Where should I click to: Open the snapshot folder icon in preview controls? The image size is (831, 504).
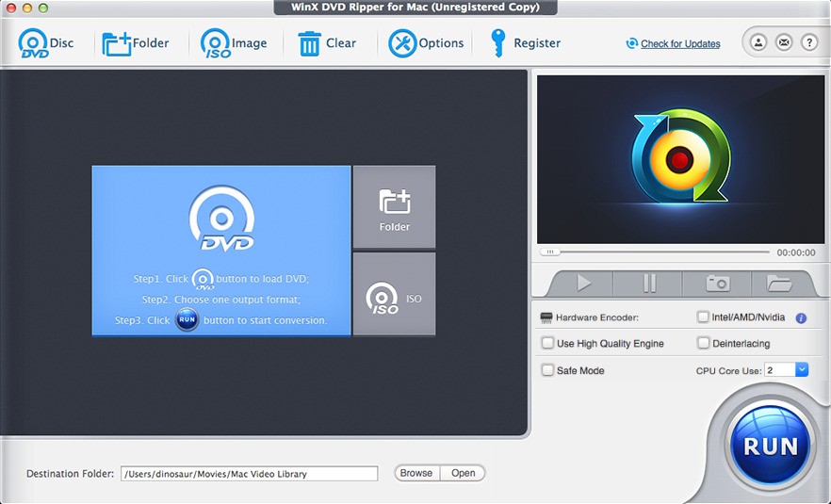[x=779, y=284]
